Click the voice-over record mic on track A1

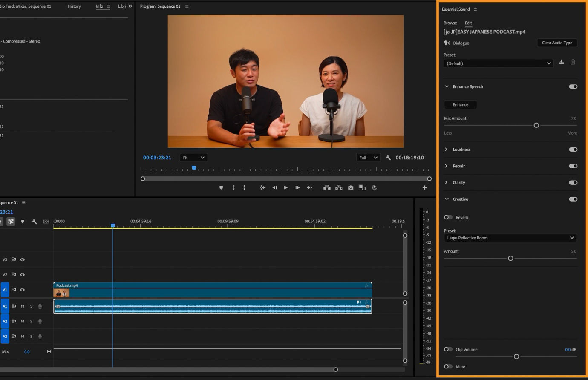pyautogui.click(x=40, y=306)
